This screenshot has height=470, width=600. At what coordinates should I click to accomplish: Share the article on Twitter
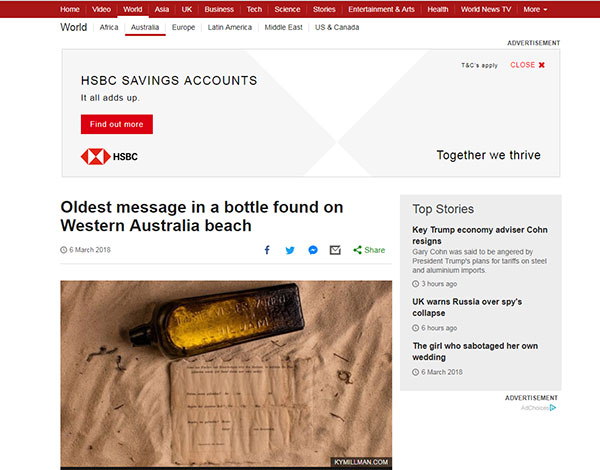pyautogui.click(x=290, y=250)
